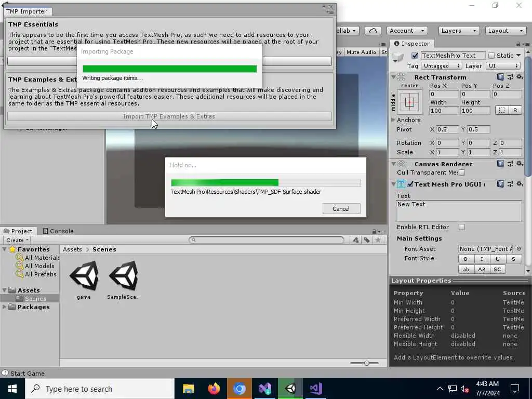This screenshot has height=399, width=532.
Task: Click the Inspector lock icon
Action: 518,44
